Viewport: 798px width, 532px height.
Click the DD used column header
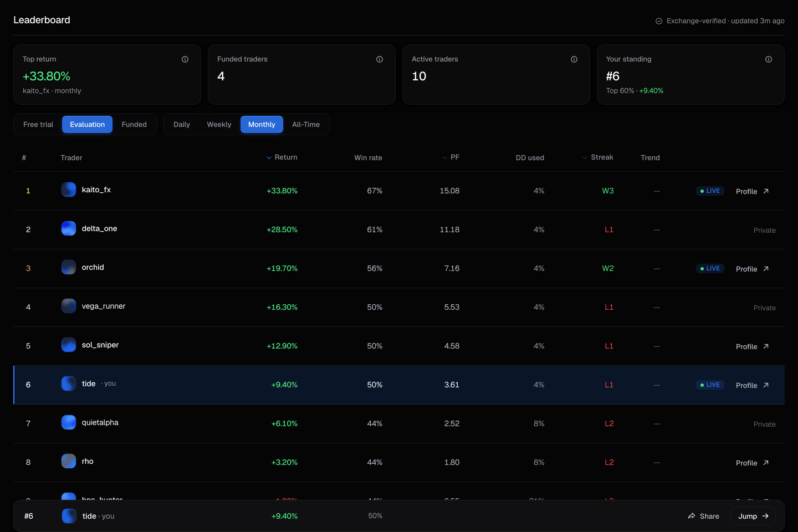click(530, 158)
